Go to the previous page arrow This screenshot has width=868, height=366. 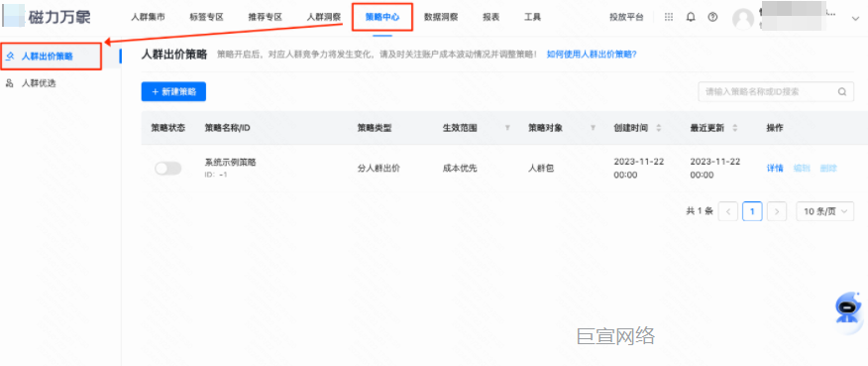pos(728,211)
